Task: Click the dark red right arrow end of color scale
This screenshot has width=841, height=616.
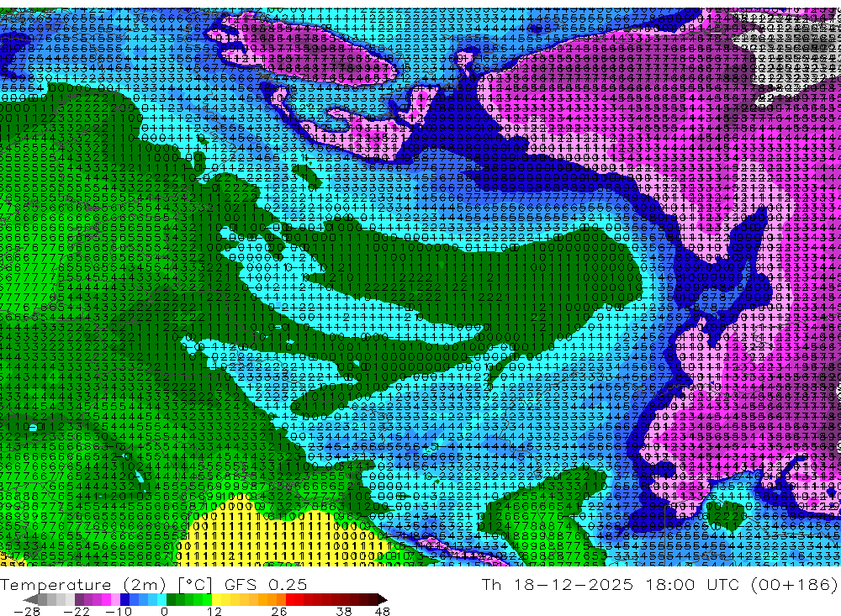Action: click(381, 599)
